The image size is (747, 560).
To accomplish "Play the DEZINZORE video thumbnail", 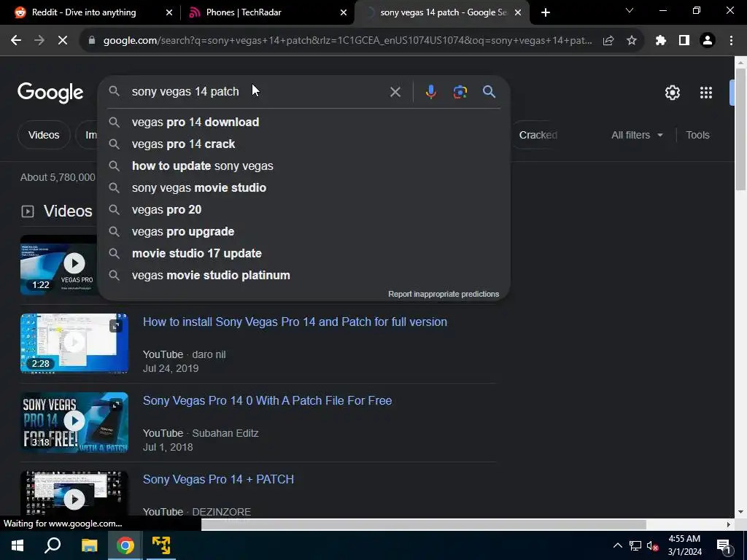I will coord(74,494).
